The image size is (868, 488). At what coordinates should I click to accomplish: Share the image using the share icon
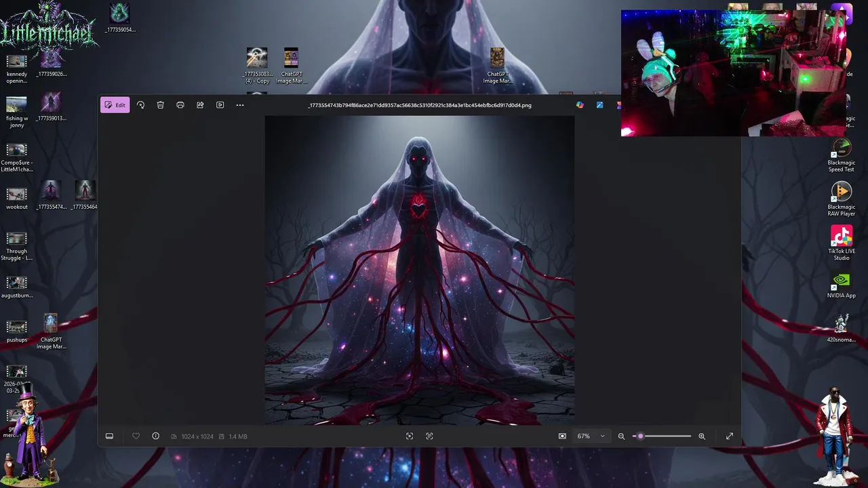[200, 105]
